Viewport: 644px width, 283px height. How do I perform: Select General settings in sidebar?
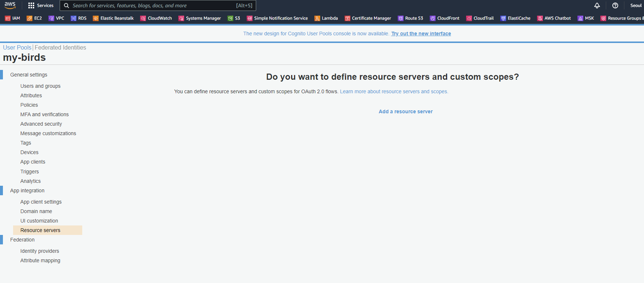point(29,75)
